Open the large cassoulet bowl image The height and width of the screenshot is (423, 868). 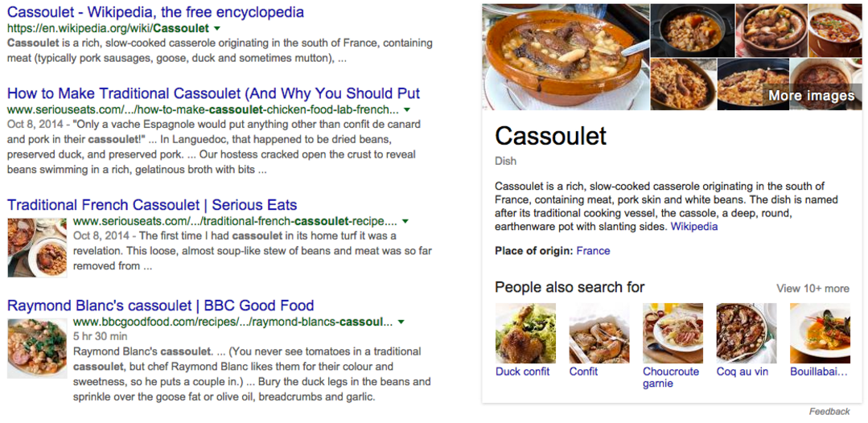click(566, 57)
